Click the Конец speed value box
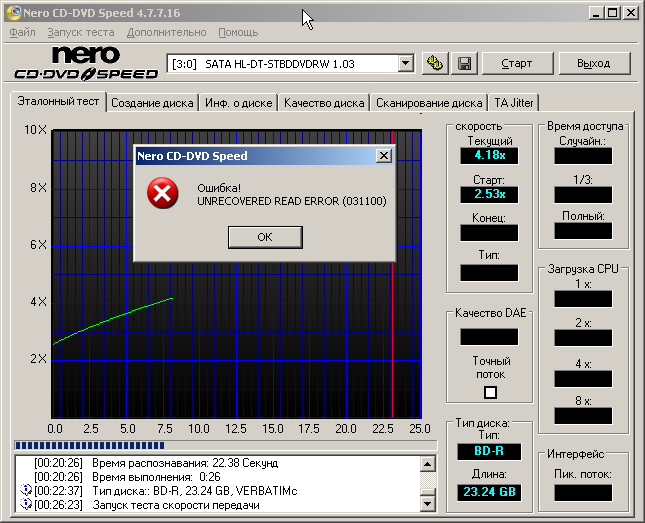 pyautogui.click(x=489, y=233)
